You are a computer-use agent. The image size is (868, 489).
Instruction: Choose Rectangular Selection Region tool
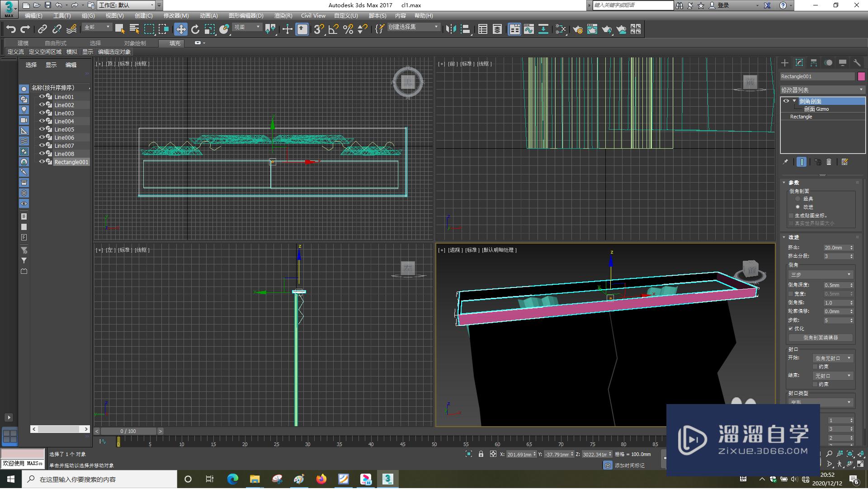(x=149, y=29)
